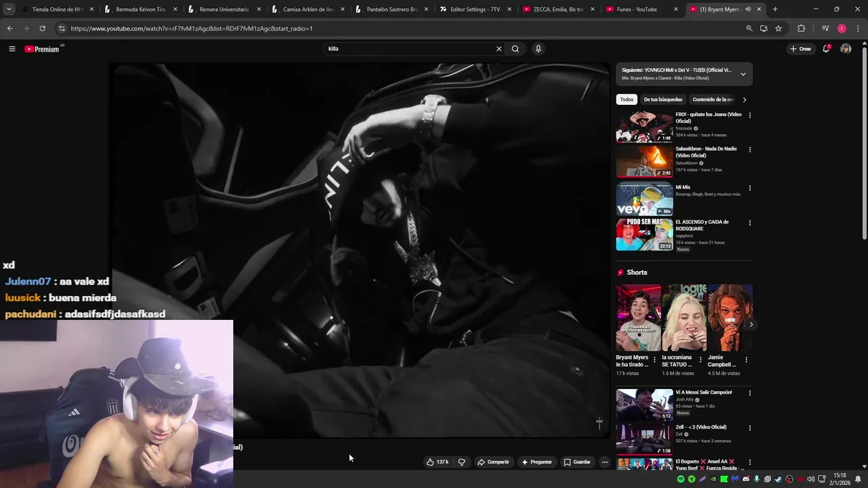Image resolution: width=868 pixels, height=488 pixels.
Task: Open options for the Bryant Myers short
Action: pos(654,360)
